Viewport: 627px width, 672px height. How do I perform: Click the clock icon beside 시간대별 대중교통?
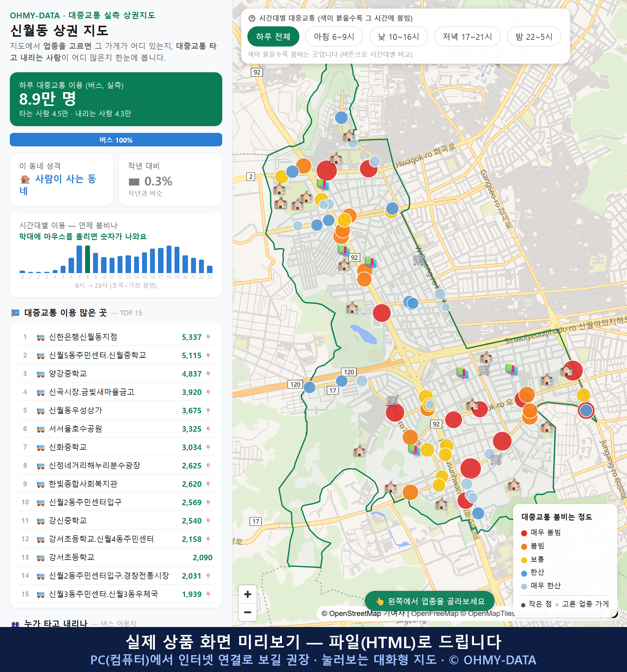[252, 18]
